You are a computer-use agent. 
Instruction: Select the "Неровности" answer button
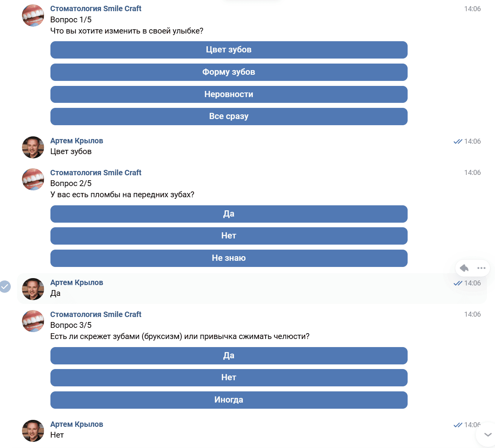coord(229,94)
